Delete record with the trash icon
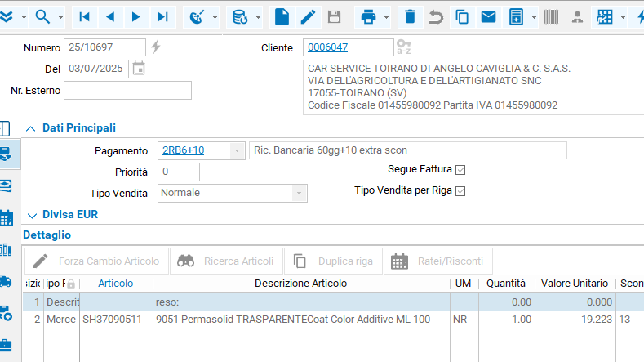Viewport: 644px width, 362px height. click(x=411, y=16)
